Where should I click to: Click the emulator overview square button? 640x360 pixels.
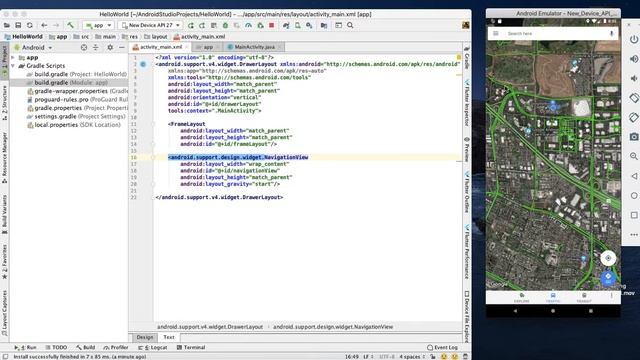[x=633, y=215]
